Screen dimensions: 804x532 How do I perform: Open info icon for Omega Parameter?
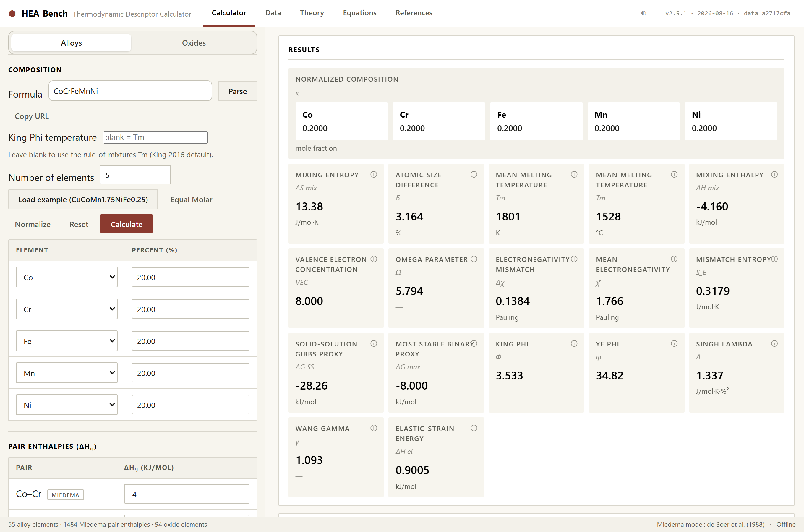point(474,259)
